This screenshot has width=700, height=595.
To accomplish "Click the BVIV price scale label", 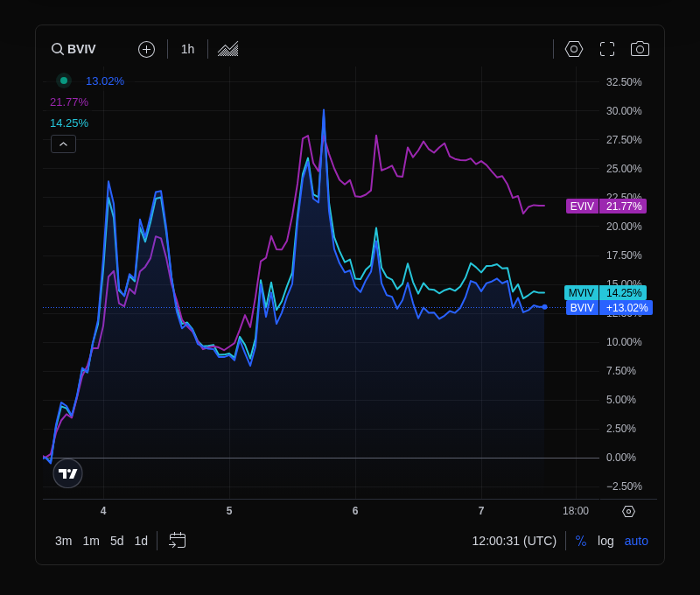I will [x=609, y=307].
